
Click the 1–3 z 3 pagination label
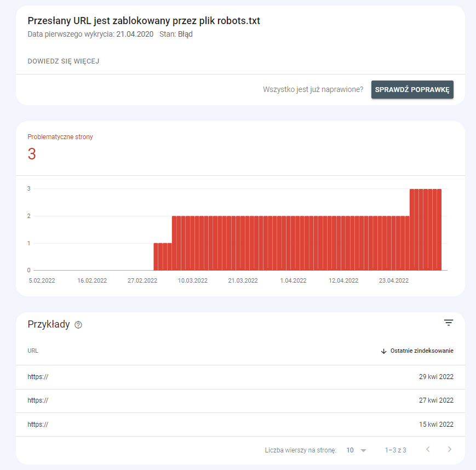coord(395,450)
